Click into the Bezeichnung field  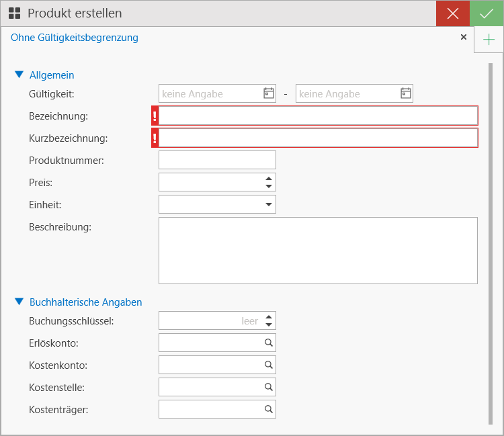319,116
